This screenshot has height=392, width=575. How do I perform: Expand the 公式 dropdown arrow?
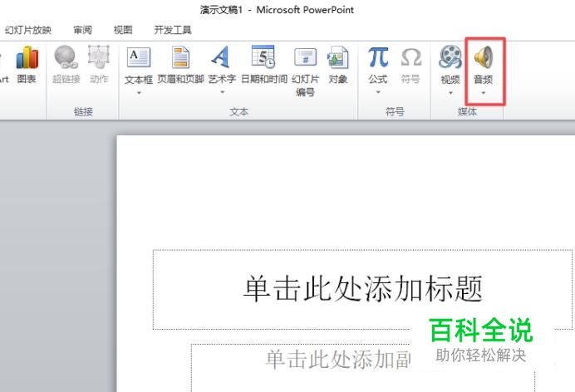[x=378, y=92]
